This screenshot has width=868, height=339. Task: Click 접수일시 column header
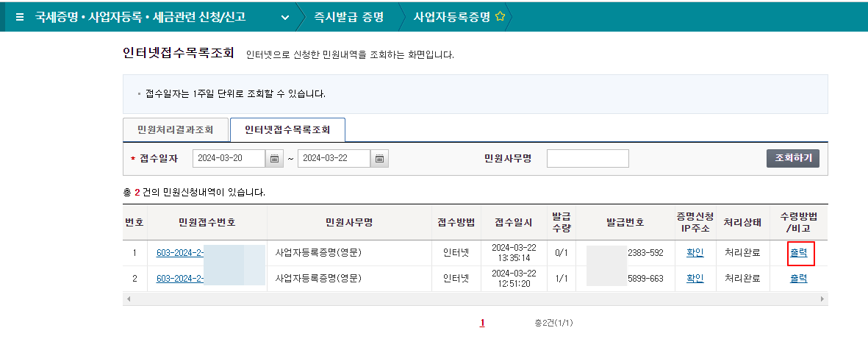(x=514, y=222)
